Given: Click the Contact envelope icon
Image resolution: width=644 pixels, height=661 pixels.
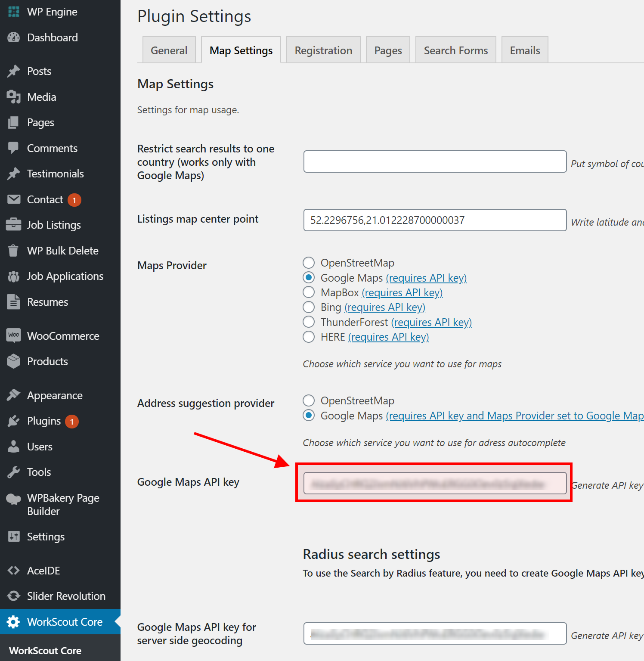Looking at the screenshot, I should (14, 199).
